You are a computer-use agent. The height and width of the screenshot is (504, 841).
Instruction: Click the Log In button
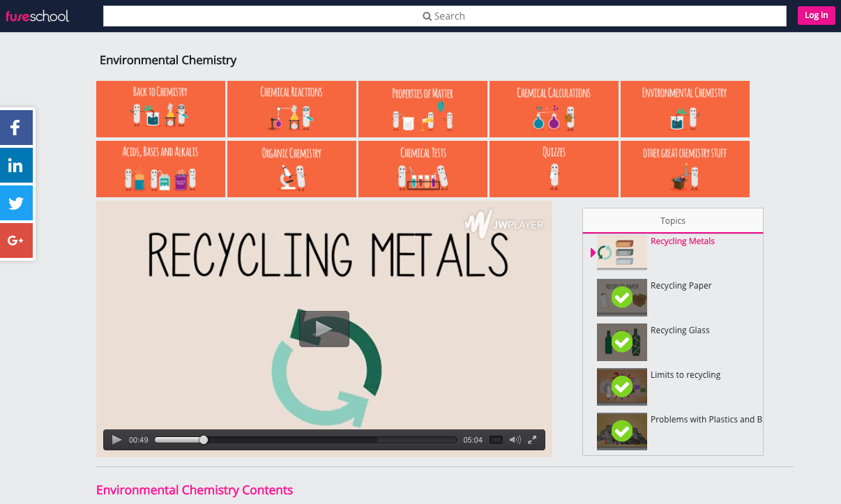pos(816,15)
